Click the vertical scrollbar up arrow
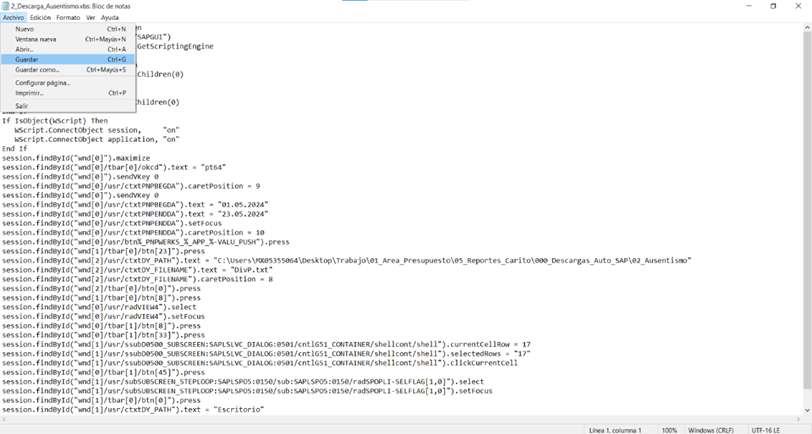Image resolution: width=812 pixels, height=434 pixels. point(807,27)
